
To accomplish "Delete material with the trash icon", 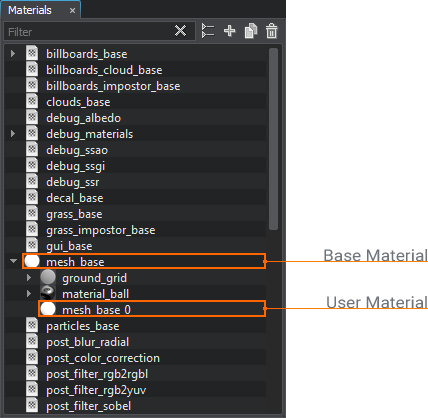I will click(271, 31).
